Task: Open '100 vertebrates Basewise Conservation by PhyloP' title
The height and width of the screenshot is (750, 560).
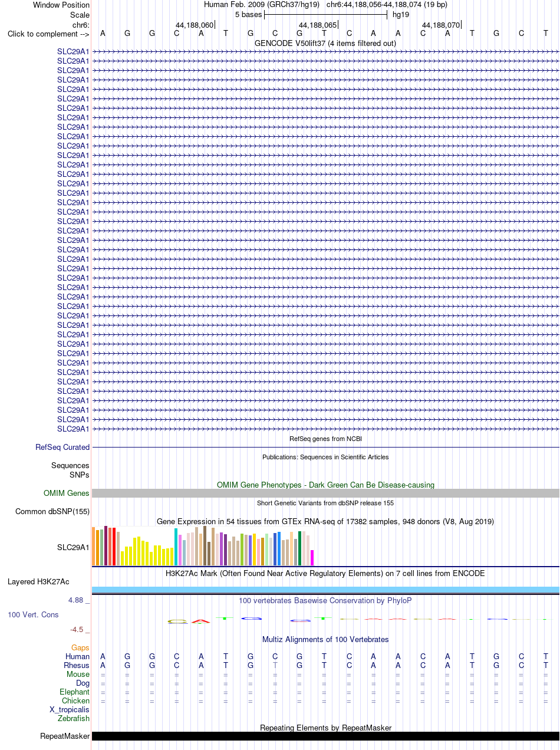Action: click(x=325, y=600)
